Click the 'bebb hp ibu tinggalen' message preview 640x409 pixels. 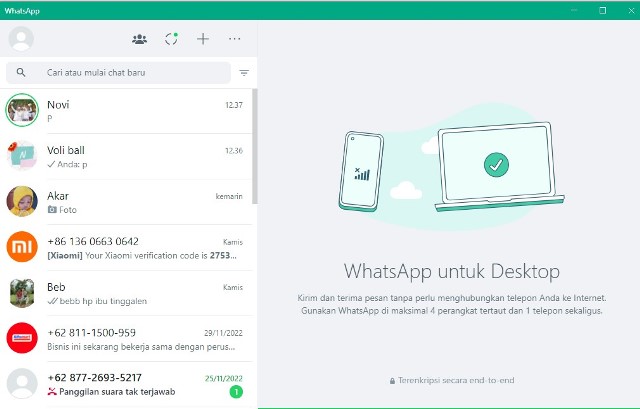point(103,301)
